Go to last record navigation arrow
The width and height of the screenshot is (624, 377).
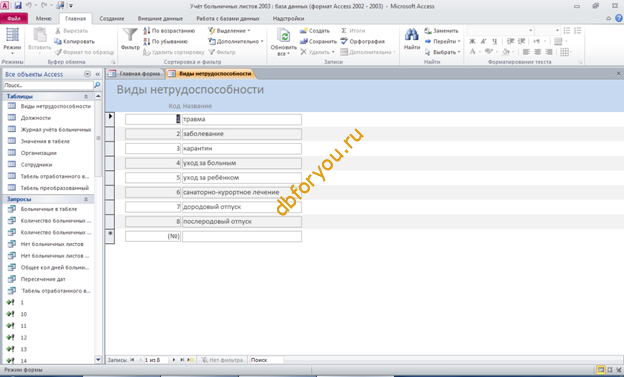coord(182,360)
